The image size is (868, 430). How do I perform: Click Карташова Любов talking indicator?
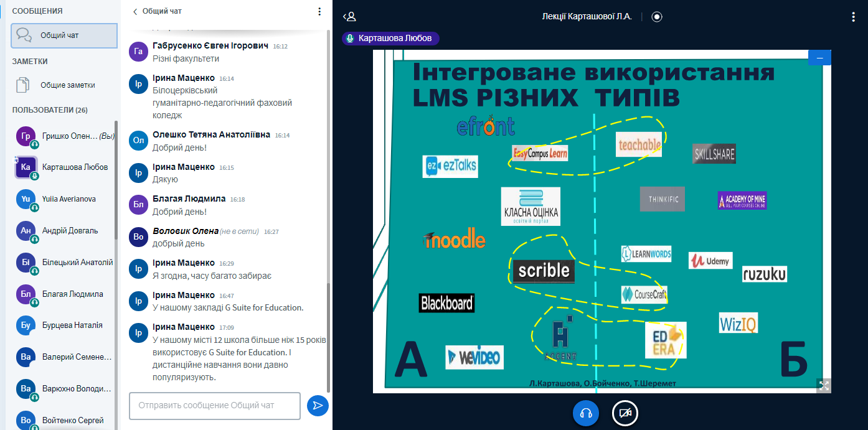tap(390, 39)
